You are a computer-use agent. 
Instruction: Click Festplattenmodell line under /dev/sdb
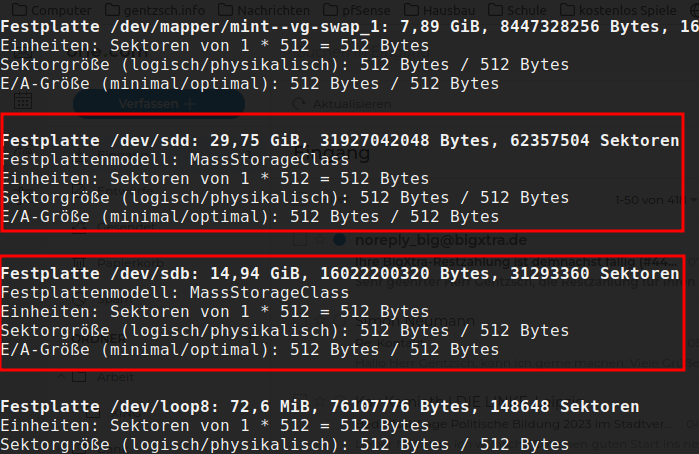[176, 292]
